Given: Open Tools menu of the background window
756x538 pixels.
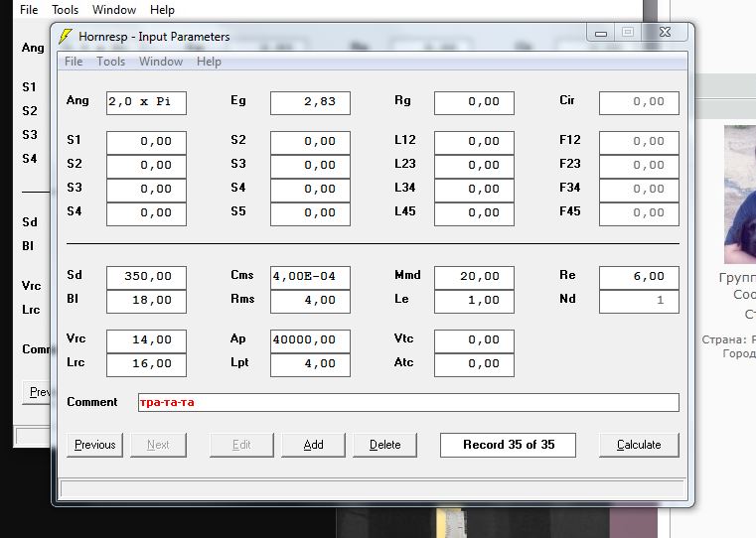Looking at the screenshot, I should coord(66,10).
